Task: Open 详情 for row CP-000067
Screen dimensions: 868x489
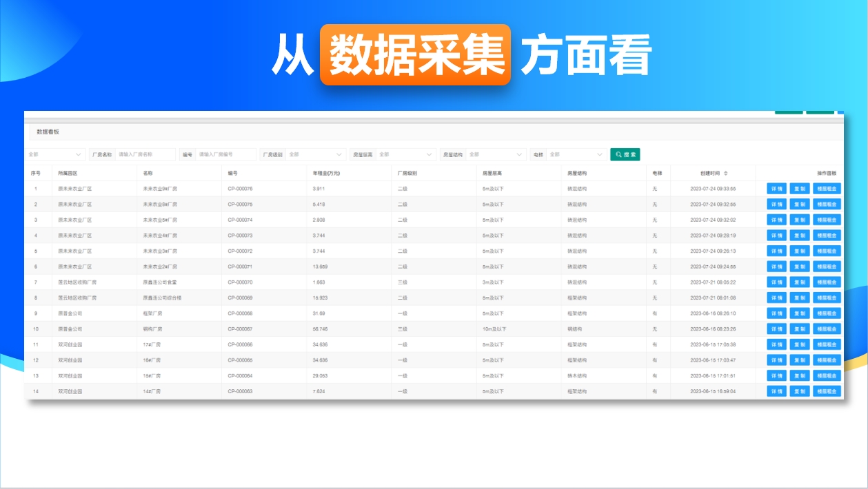Action: [777, 329]
